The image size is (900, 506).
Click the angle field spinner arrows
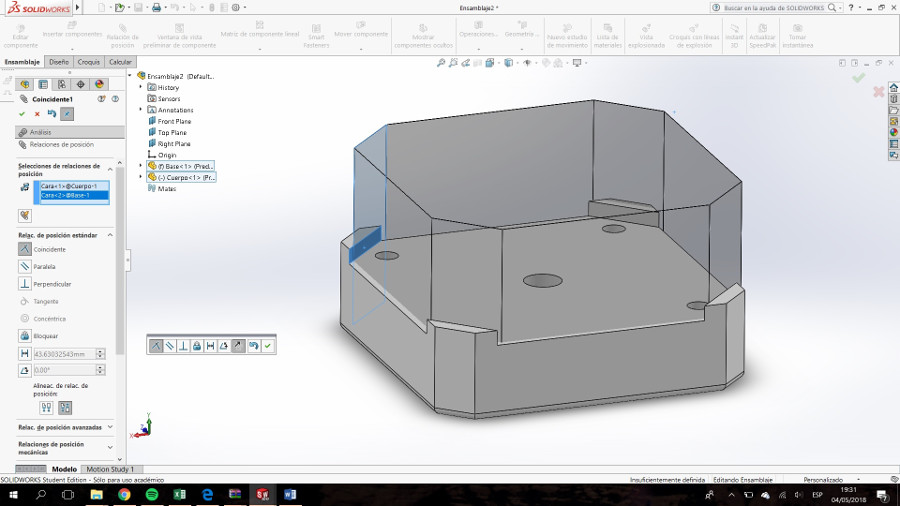point(100,370)
